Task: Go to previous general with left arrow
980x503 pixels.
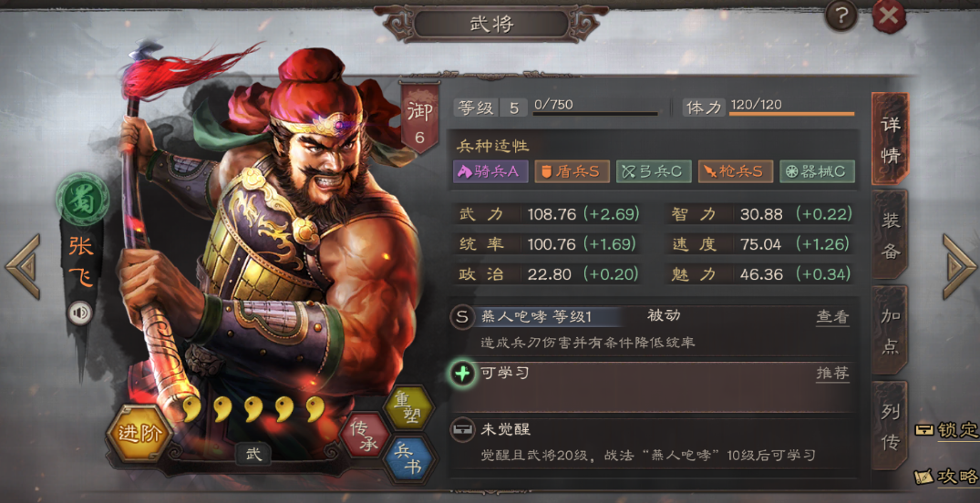Action: 23,266
